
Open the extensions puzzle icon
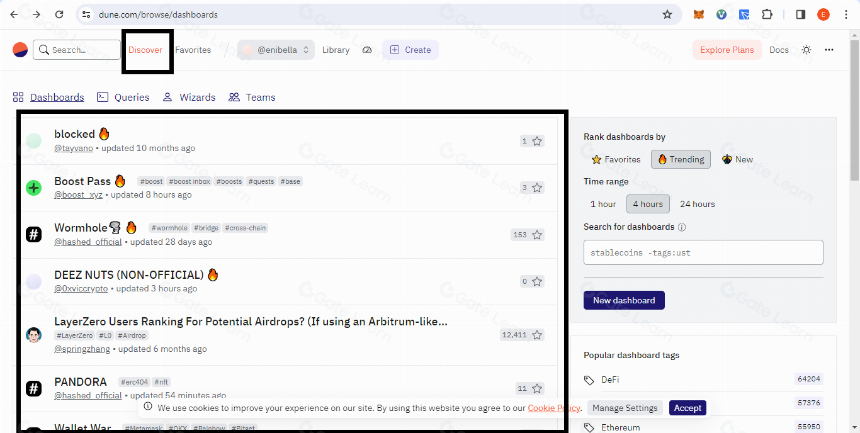click(767, 15)
